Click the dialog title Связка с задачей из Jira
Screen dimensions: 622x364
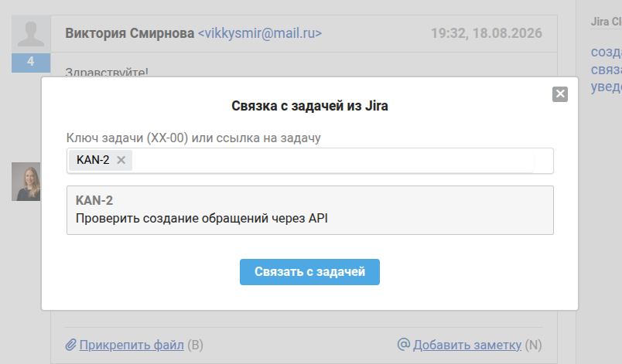pyautogui.click(x=309, y=106)
